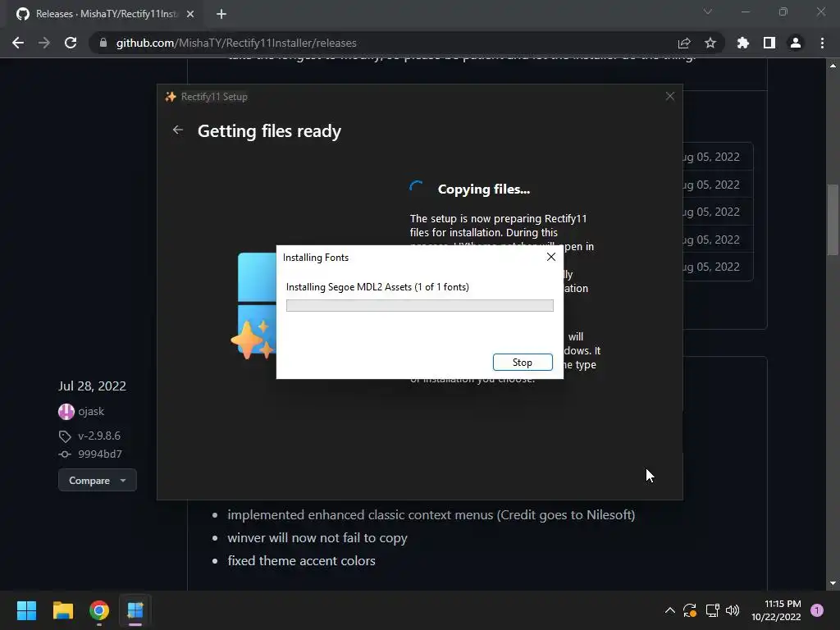Click the Windows sparkle logo illustration

(254, 306)
